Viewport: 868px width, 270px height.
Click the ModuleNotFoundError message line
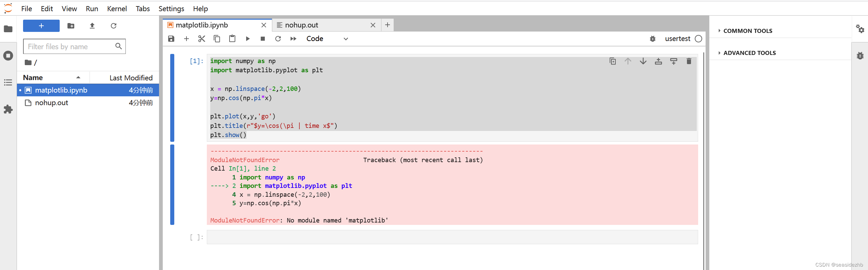coord(299,220)
